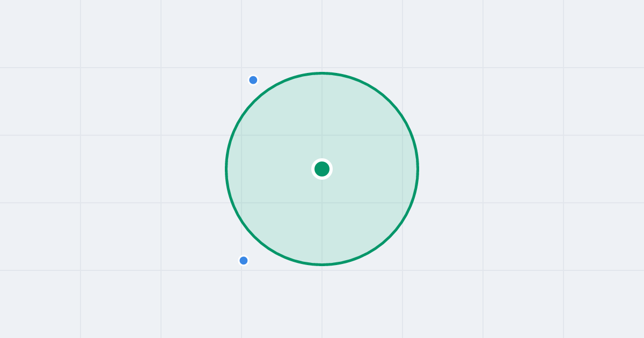
Task: Click the shaded area midway between center marker and top edge
Action: point(322,121)
